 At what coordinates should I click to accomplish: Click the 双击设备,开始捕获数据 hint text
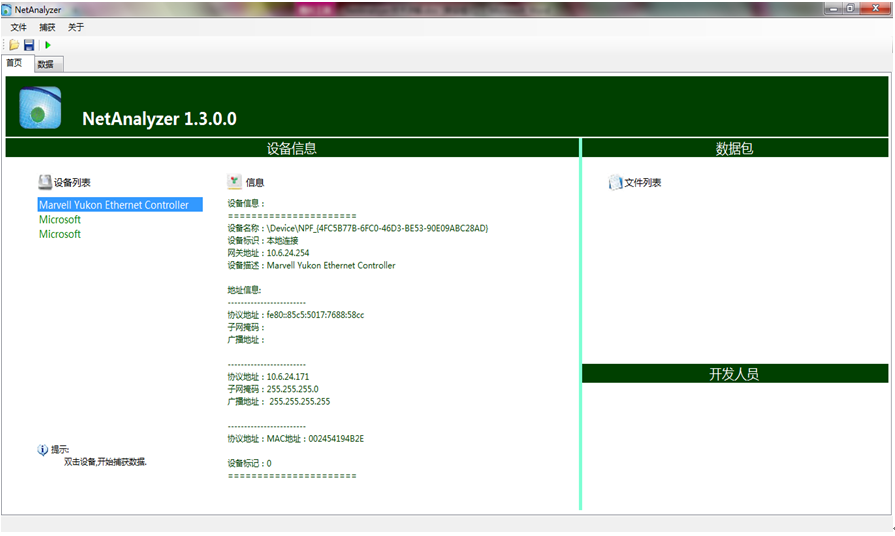(105, 462)
